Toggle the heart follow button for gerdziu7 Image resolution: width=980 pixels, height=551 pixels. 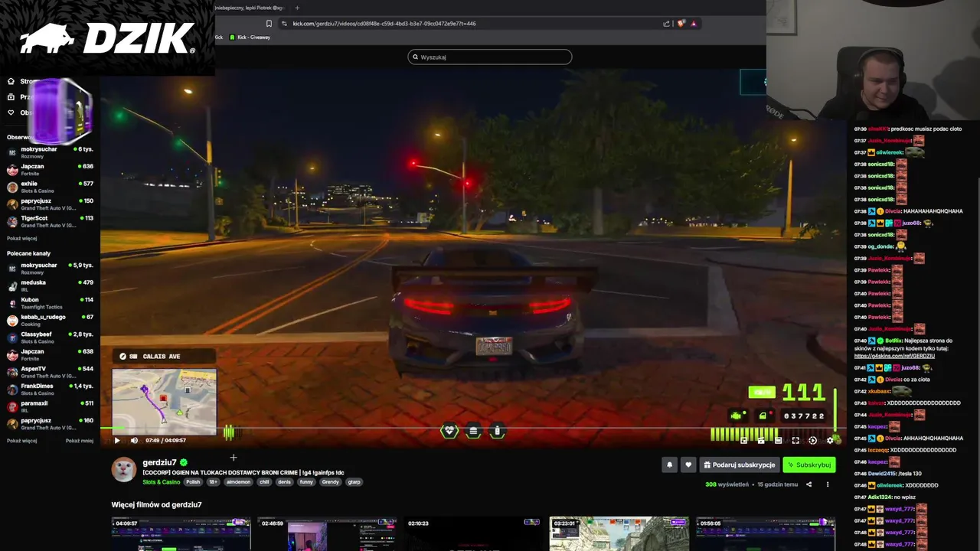[688, 465]
